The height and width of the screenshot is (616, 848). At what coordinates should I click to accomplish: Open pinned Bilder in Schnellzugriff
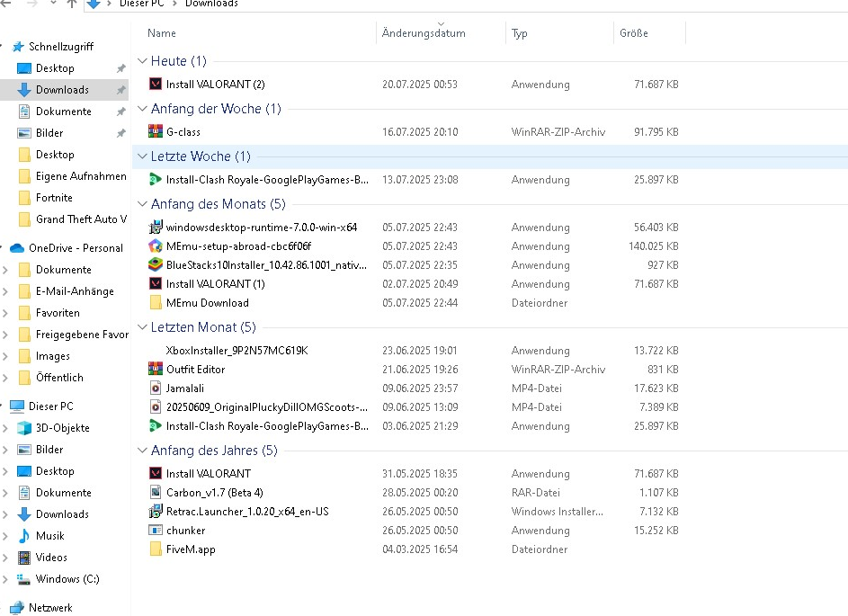(49, 133)
